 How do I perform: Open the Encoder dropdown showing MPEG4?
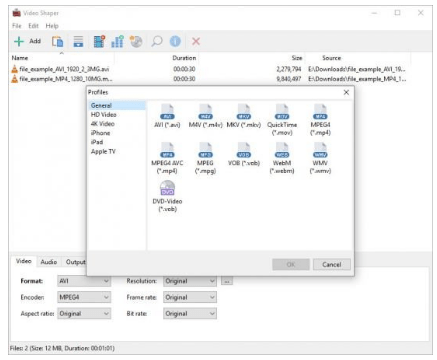pos(84,297)
